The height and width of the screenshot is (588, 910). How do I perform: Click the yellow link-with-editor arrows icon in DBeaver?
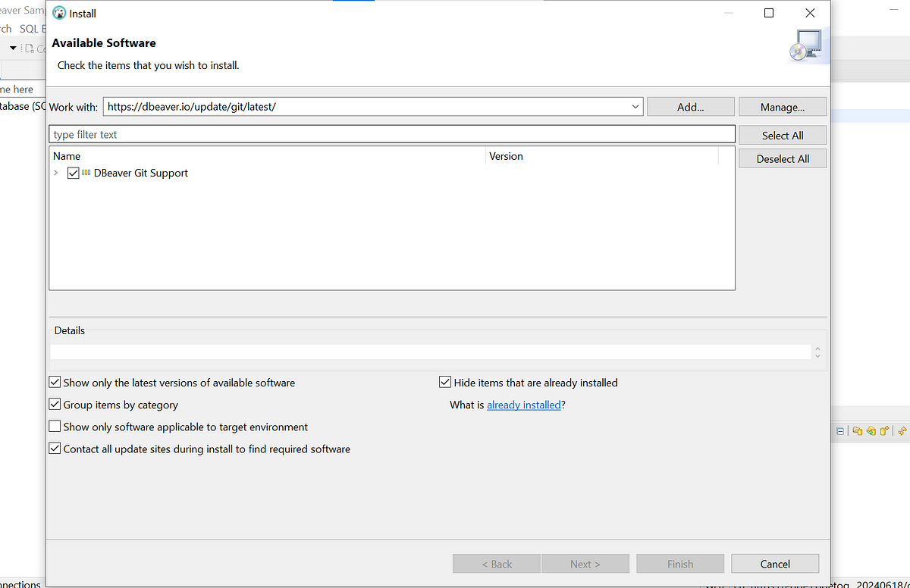(902, 431)
